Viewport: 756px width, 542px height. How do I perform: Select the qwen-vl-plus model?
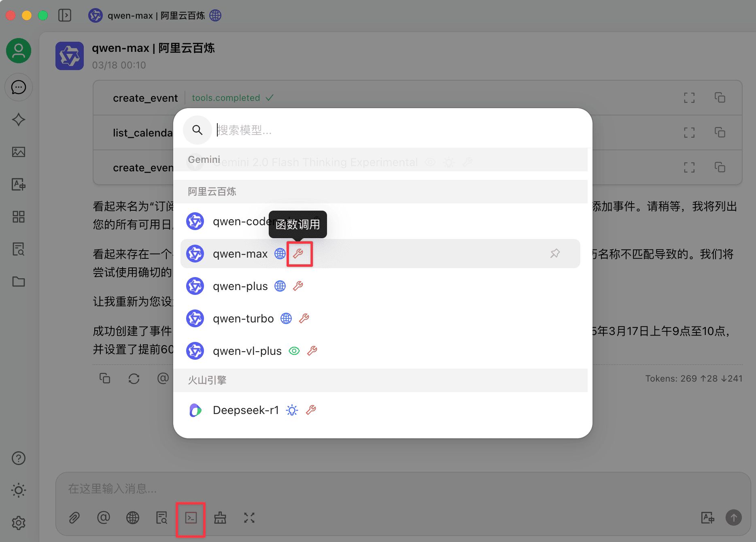(380, 351)
